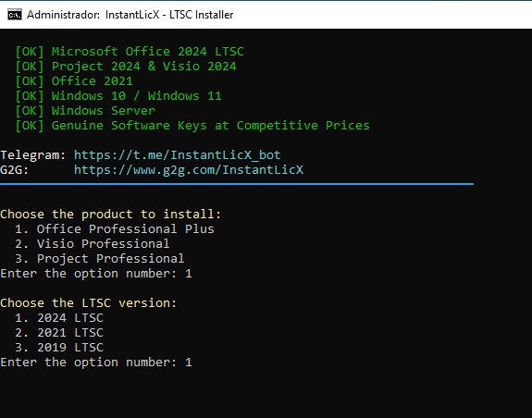
Task: Click the '[OK] Microsoft Office 2024 LTSC' line
Action: click(x=130, y=52)
